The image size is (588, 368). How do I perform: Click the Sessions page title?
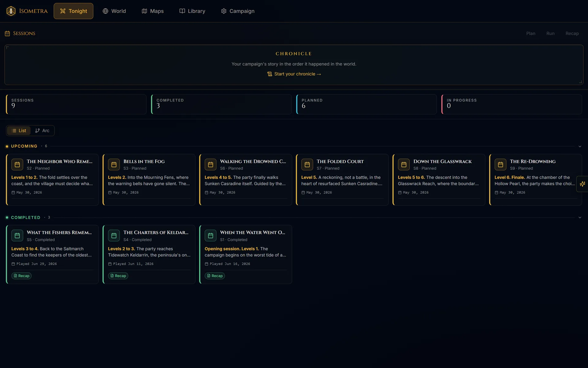(x=24, y=33)
